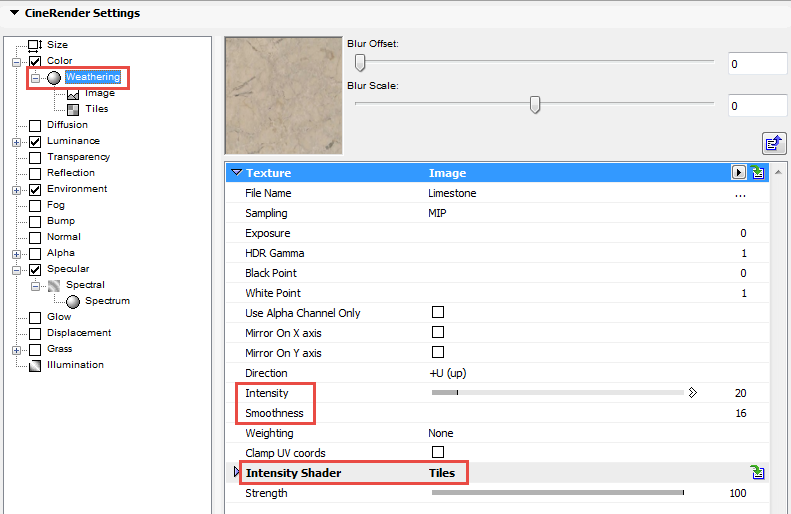Expand the Environment tree node
The width and height of the screenshot is (791, 514).
(16, 190)
